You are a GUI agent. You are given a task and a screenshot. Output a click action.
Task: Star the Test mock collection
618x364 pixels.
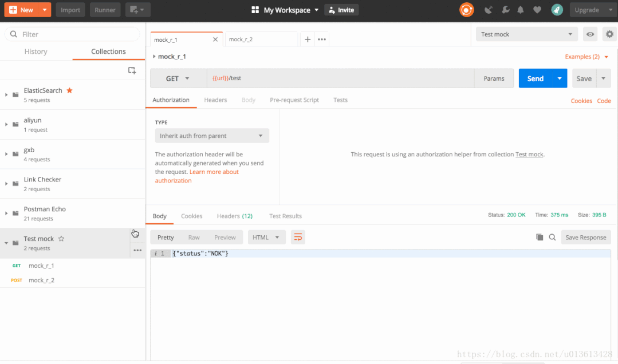tap(61, 238)
